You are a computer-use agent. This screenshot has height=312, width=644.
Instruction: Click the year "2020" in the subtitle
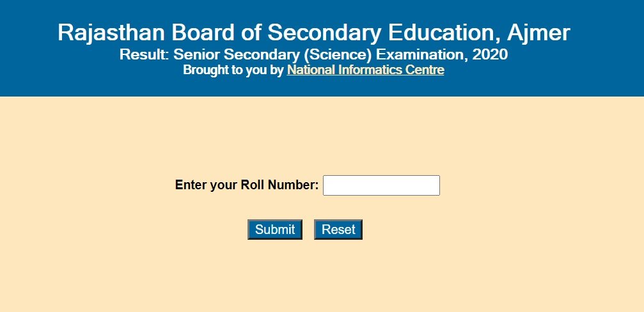pyautogui.click(x=491, y=55)
